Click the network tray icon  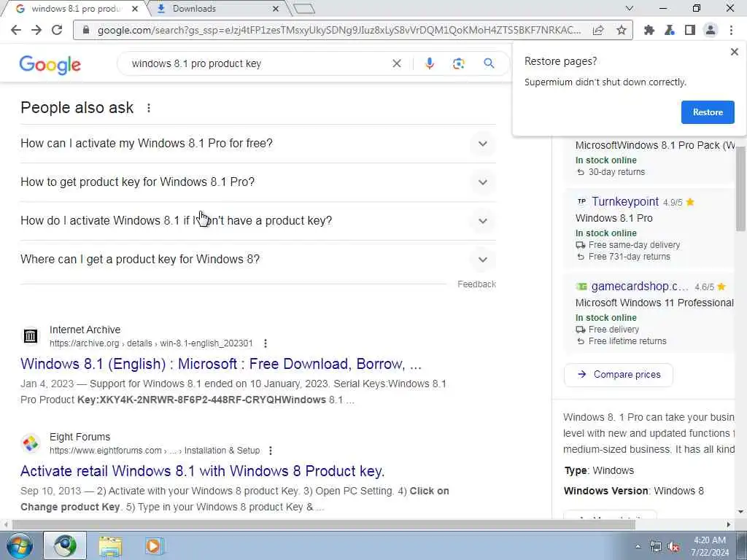656,547
